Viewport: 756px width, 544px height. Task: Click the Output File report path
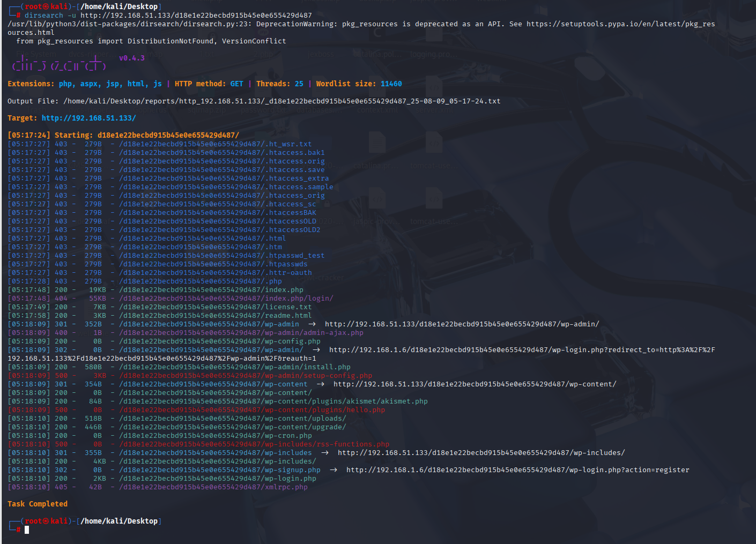[x=282, y=101]
